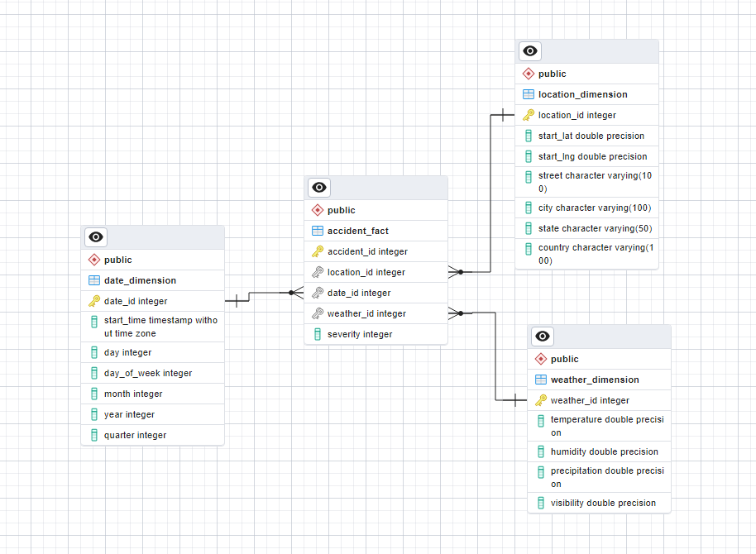This screenshot has height=554, width=756.
Task: Select the accident_fact table name
Action: click(x=358, y=231)
